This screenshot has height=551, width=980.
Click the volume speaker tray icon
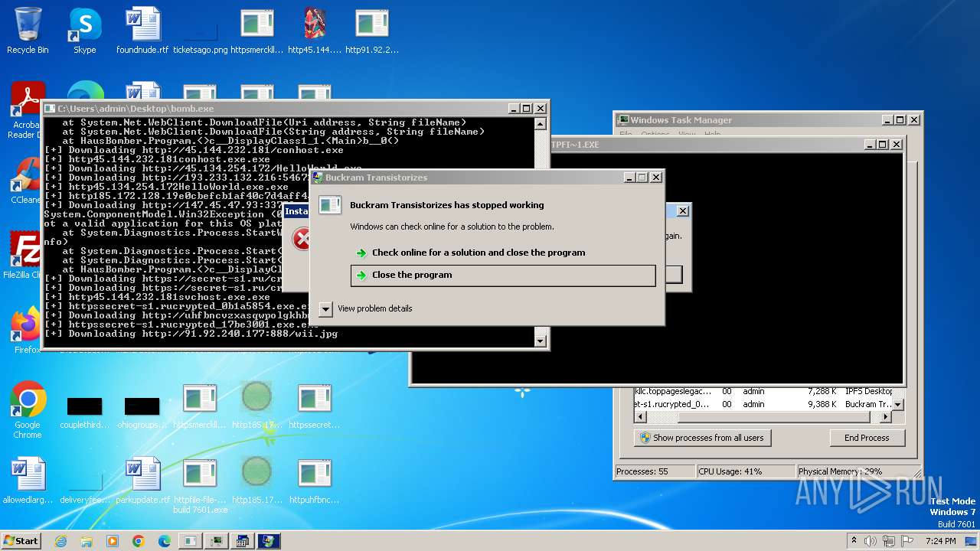(871, 541)
